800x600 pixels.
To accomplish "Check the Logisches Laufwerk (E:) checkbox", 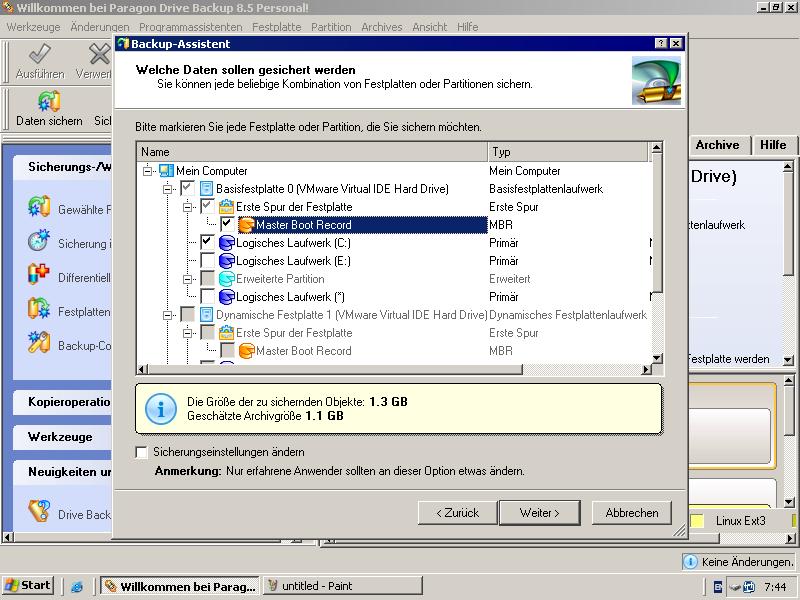I will (x=207, y=260).
